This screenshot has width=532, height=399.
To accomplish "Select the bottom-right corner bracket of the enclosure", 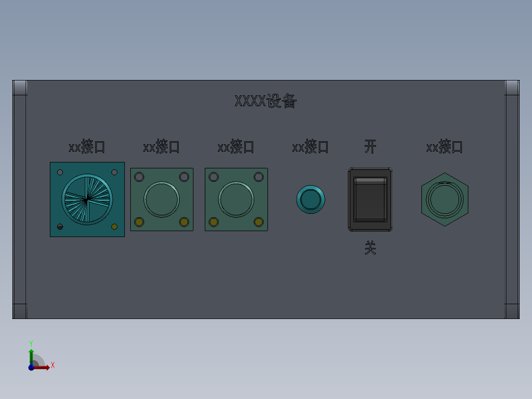I will [512, 311].
